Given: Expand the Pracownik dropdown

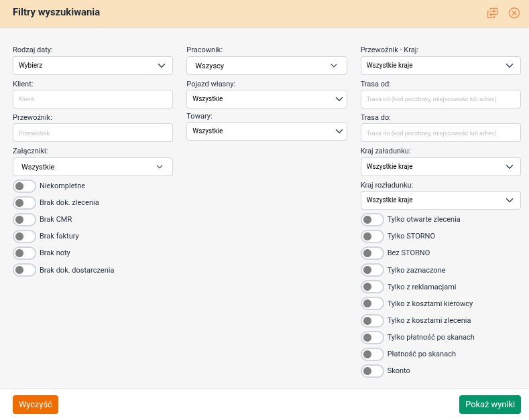Looking at the screenshot, I should [x=266, y=66].
